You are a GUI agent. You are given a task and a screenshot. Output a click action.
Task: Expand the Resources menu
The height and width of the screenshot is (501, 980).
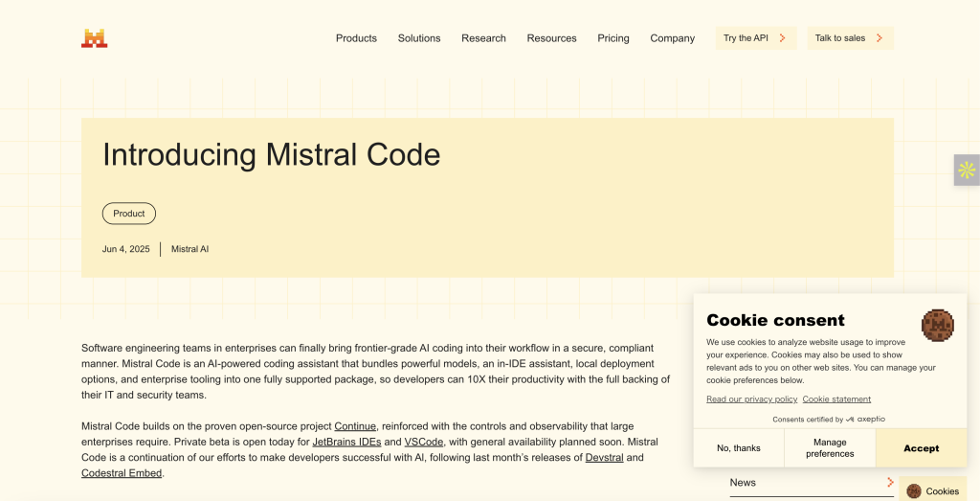[x=551, y=38]
